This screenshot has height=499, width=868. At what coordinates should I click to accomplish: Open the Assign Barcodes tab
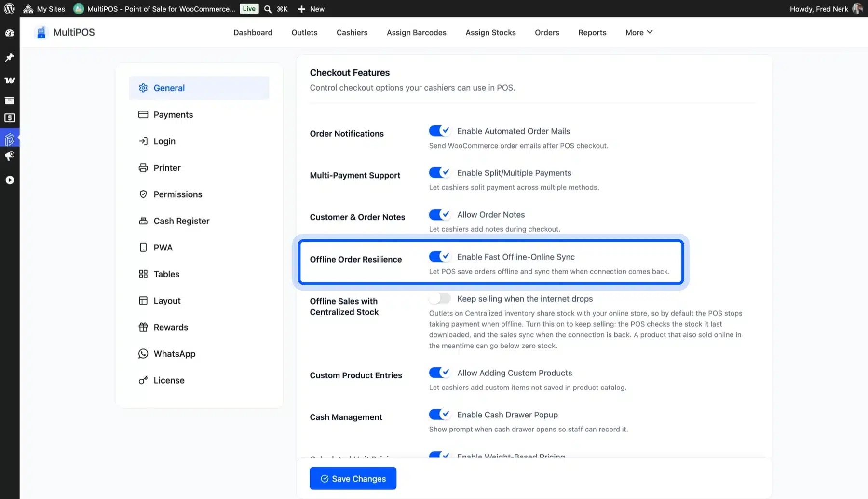pyautogui.click(x=417, y=32)
